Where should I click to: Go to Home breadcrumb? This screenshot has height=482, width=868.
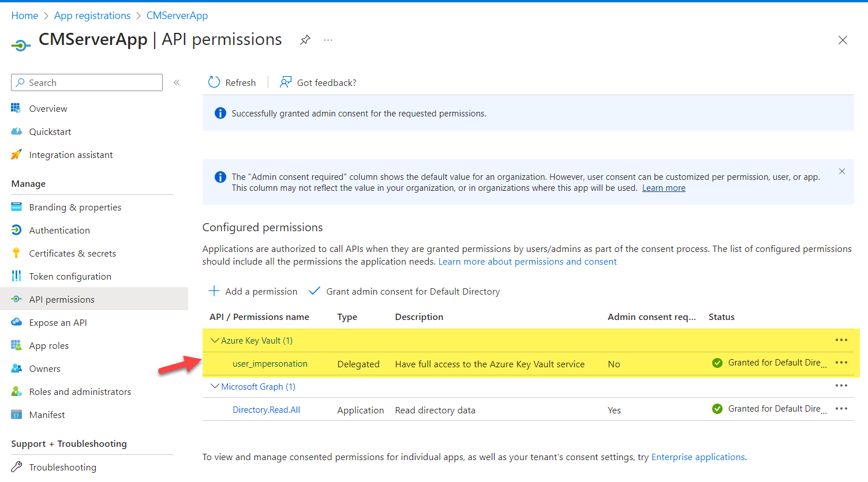coord(25,16)
